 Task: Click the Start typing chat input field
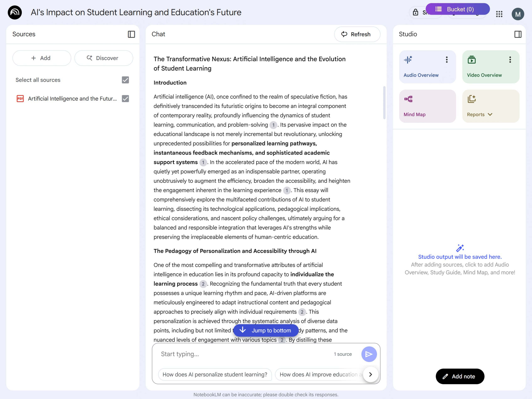245,354
